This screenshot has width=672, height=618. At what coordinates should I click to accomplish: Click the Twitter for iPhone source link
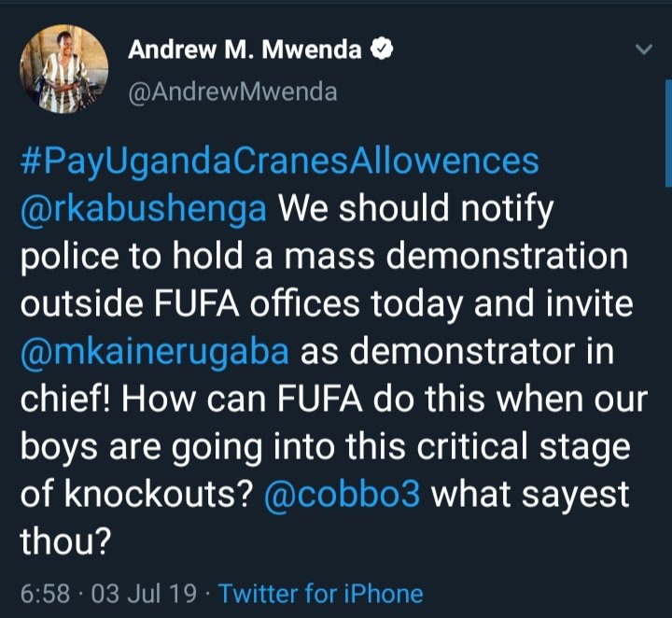coord(320,594)
